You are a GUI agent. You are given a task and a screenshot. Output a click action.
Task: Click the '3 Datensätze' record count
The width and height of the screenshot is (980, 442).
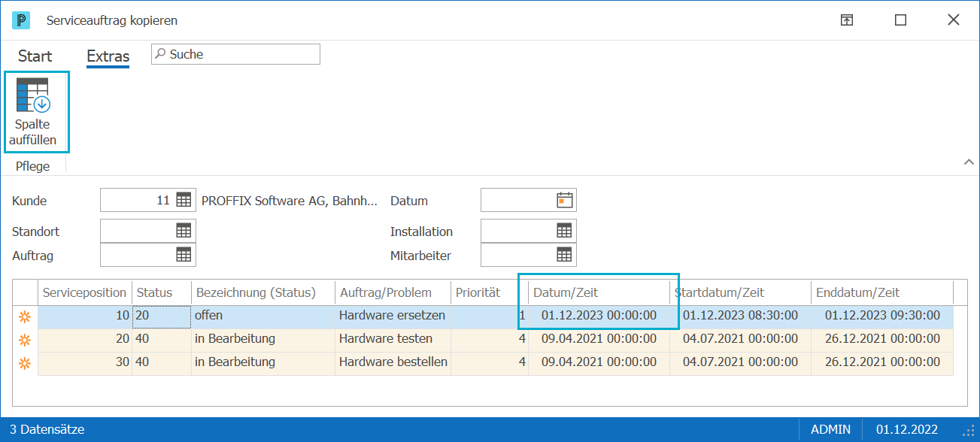pos(47,430)
